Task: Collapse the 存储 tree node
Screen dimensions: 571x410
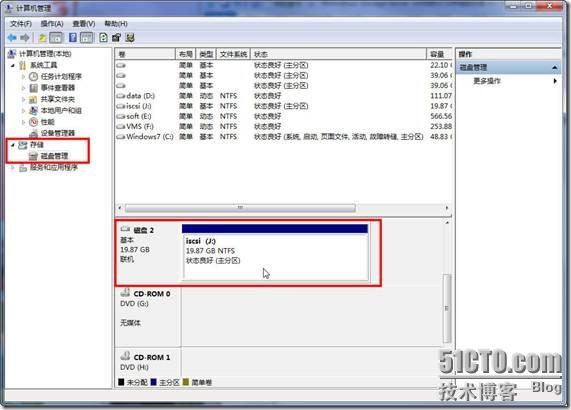Action: pos(13,145)
